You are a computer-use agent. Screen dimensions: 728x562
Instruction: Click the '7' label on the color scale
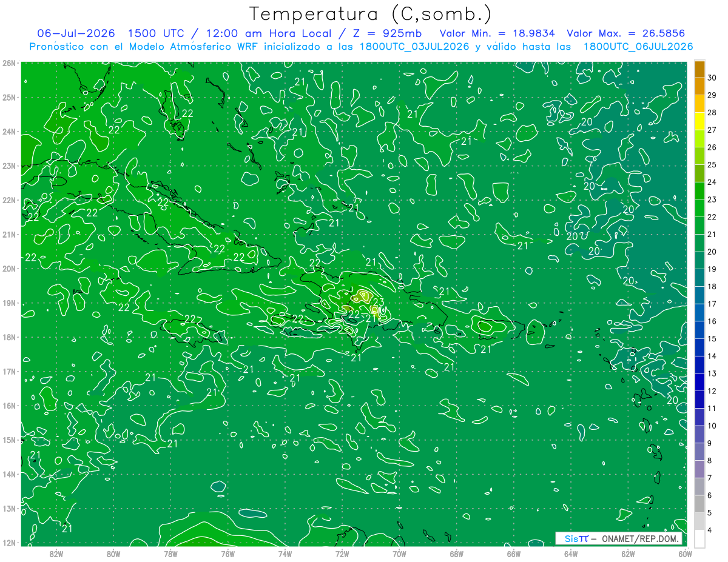(710, 478)
